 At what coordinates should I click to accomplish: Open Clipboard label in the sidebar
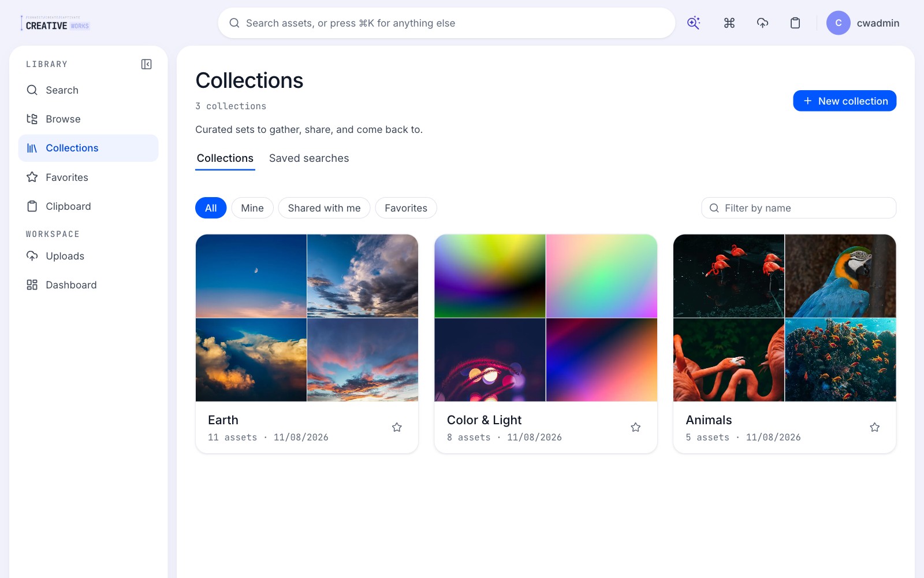pos(68,206)
